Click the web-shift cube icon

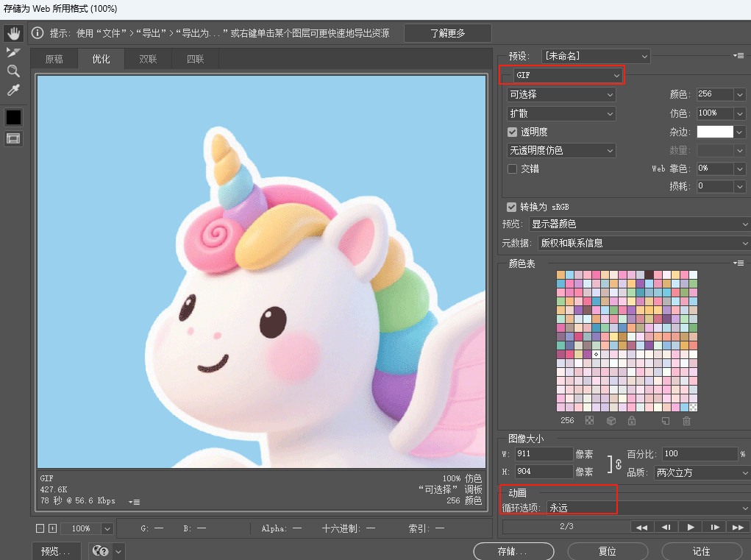611,421
